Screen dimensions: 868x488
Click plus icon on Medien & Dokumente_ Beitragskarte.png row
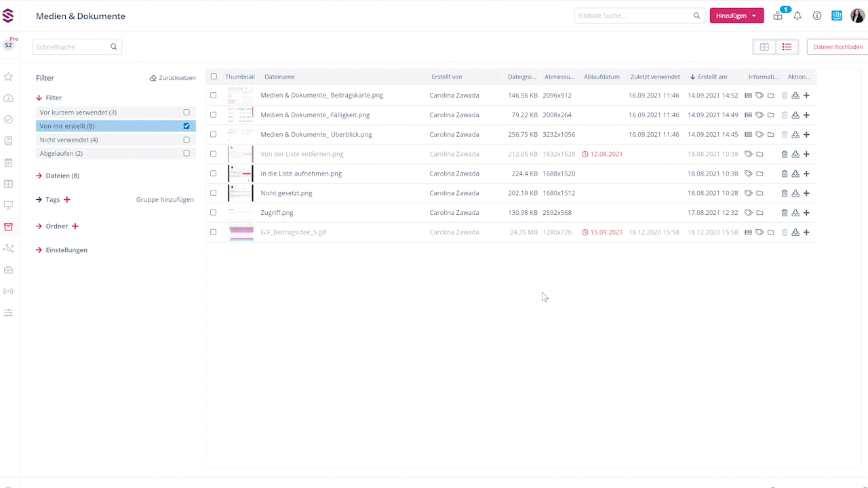coord(806,96)
